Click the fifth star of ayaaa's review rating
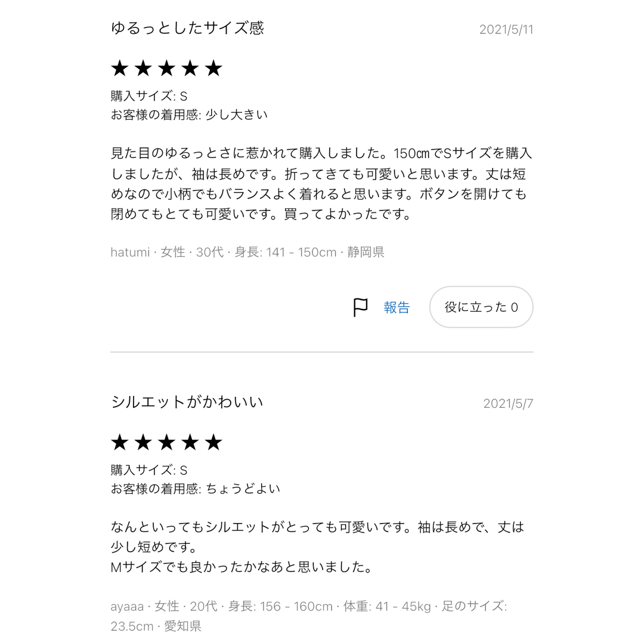 point(213,442)
